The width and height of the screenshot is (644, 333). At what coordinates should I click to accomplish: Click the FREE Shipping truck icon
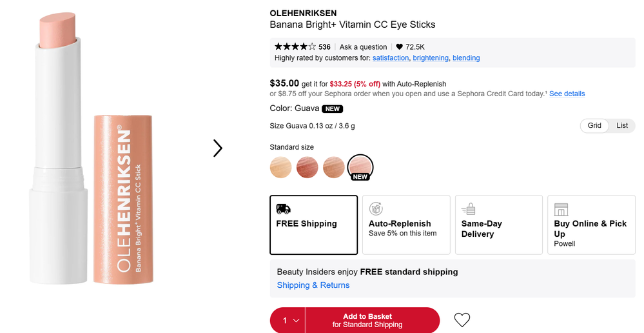point(283,208)
